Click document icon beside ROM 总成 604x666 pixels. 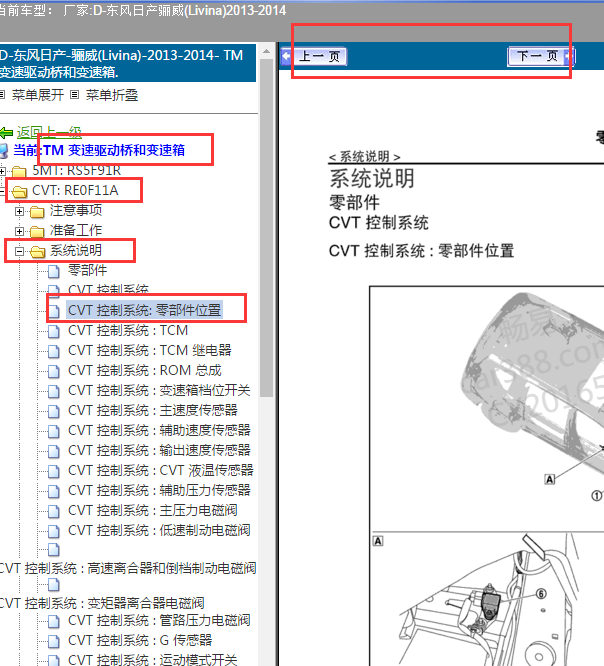pyautogui.click(x=54, y=371)
